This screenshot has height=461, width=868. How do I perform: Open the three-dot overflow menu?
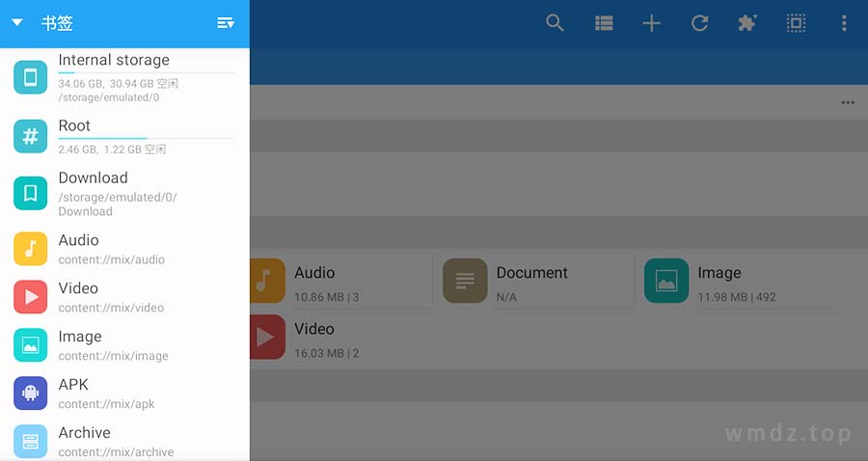(844, 23)
